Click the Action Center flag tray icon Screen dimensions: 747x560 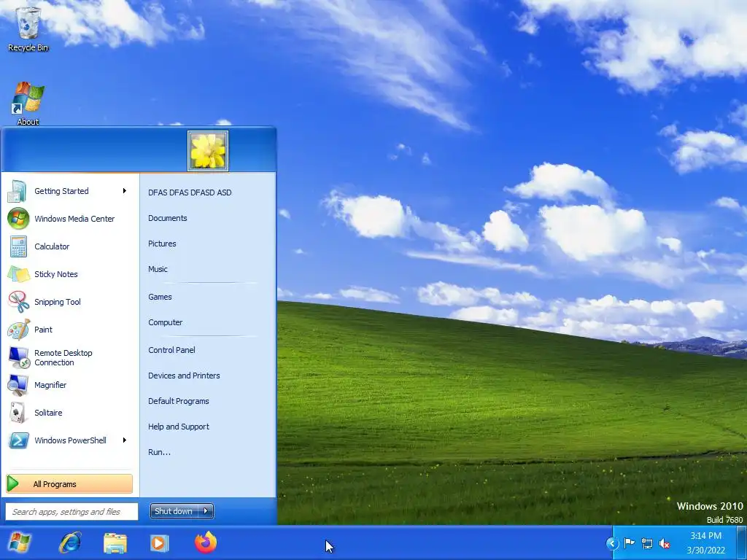[629, 542]
